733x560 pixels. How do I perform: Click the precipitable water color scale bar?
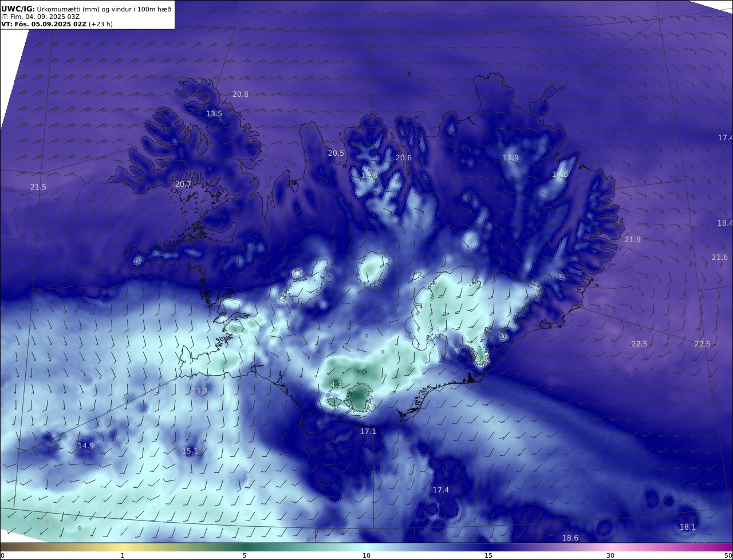366,547
